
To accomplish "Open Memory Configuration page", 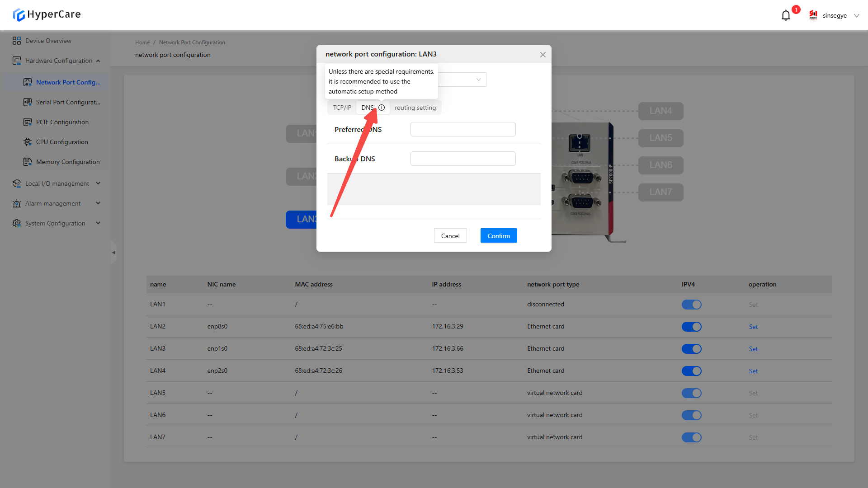I will pyautogui.click(x=68, y=162).
